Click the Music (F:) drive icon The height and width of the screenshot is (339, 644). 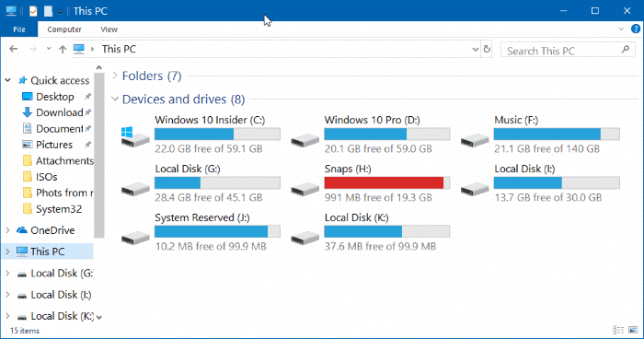(475, 140)
